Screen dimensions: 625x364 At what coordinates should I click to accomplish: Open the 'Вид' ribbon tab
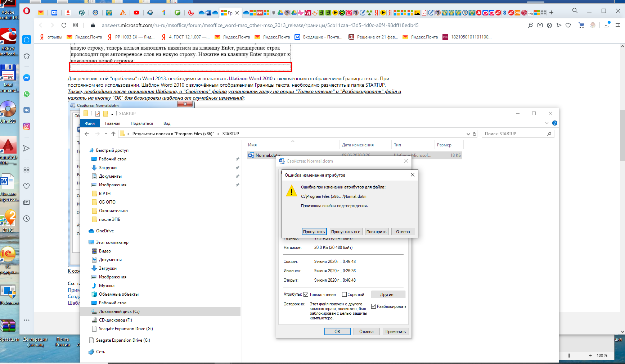167,123
